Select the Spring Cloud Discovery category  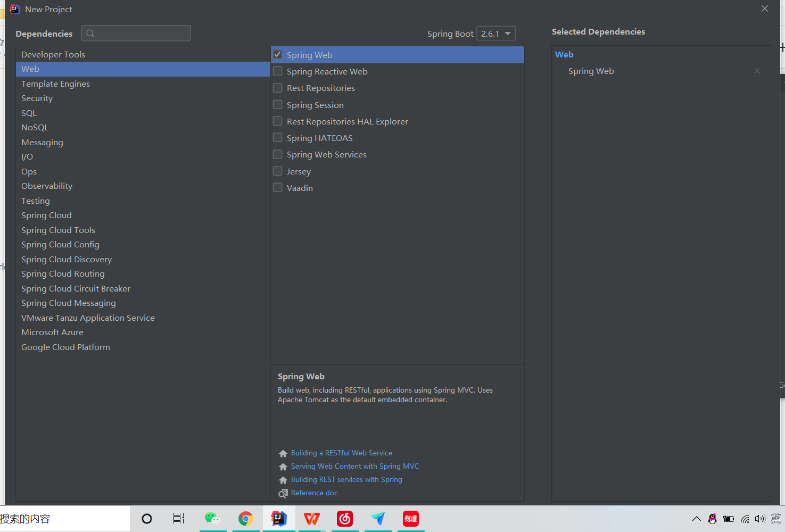pyautogui.click(x=143, y=259)
